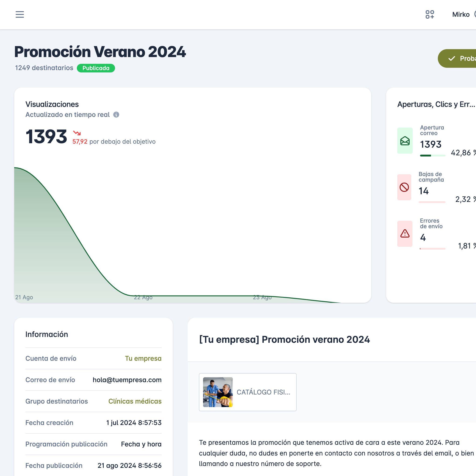Viewport: 476px width, 476px height.
Task: Click the 22 Ago chart axis label
Action: [143, 297]
